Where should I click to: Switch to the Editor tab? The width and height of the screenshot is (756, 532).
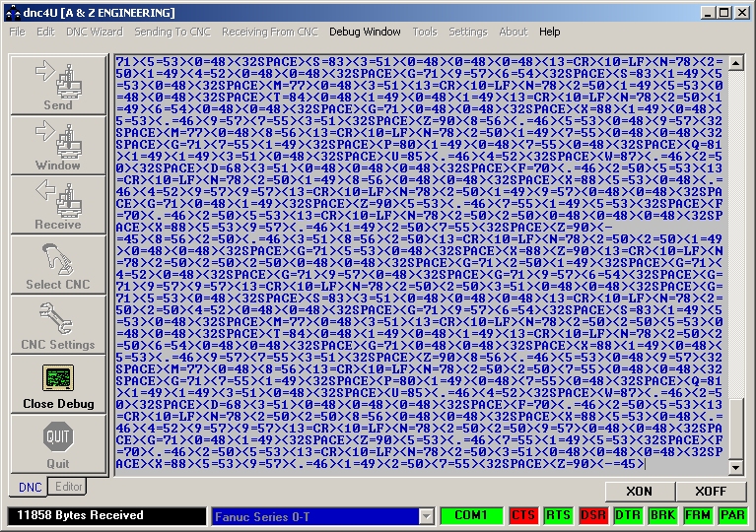coord(68,487)
